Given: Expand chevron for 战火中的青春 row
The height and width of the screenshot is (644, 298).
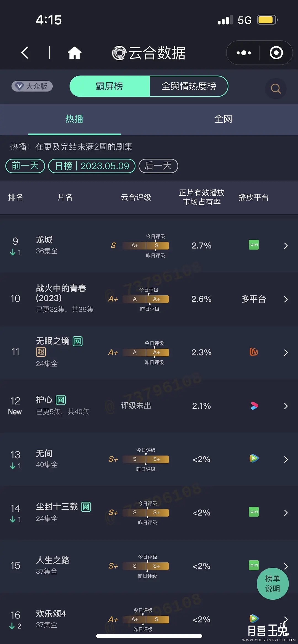Looking at the screenshot, I should [x=286, y=299].
